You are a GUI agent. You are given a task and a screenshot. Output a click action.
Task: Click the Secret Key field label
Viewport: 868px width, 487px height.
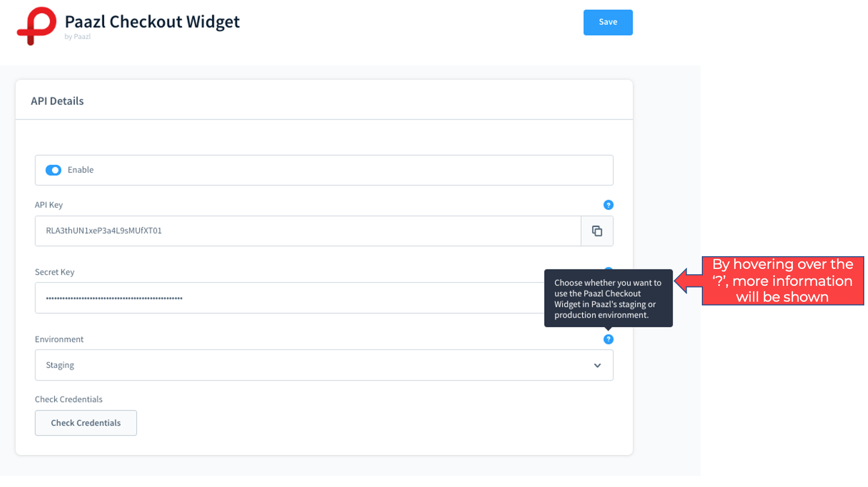tap(55, 272)
